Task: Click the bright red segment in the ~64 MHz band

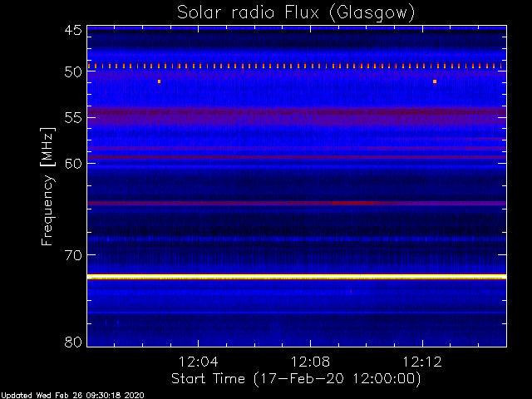Action: click(352, 203)
